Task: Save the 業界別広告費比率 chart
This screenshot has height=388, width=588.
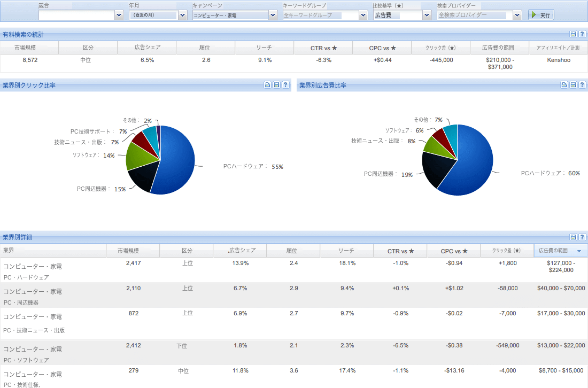Action: click(573, 85)
